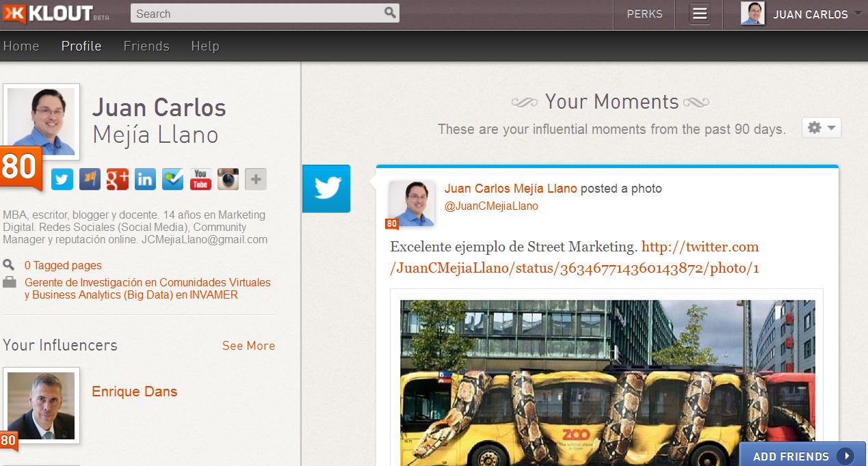868x466 pixels.
Task: Click the Excelente ejemplo de Street Marketing text
Action: [513, 247]
